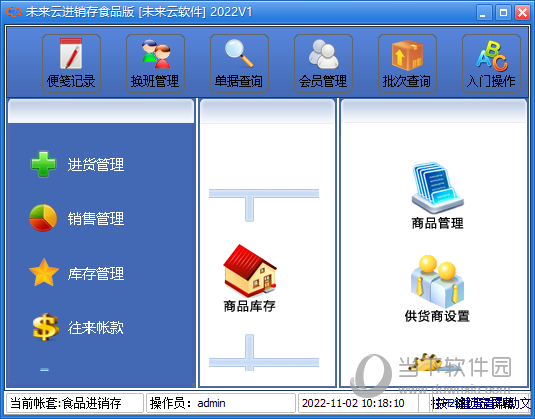
Task: Select 往来帐款 in sidebar
Action: click(96, 328)
